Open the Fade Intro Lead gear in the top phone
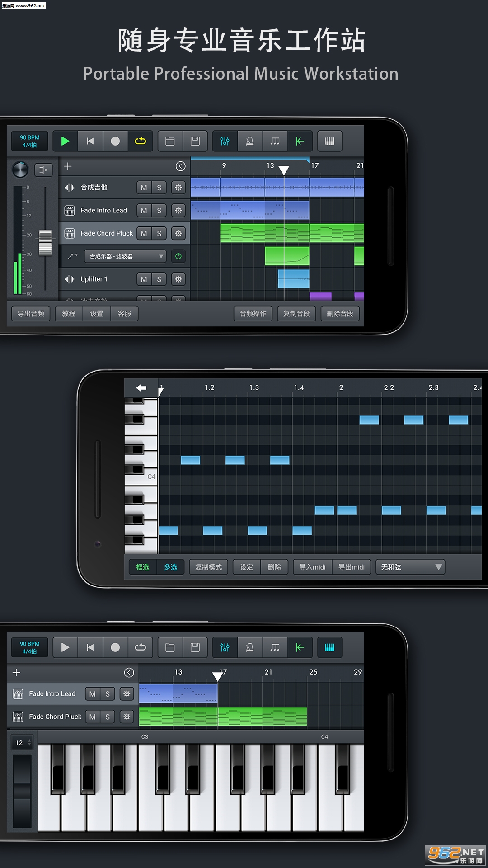 [x=178, y=210]
